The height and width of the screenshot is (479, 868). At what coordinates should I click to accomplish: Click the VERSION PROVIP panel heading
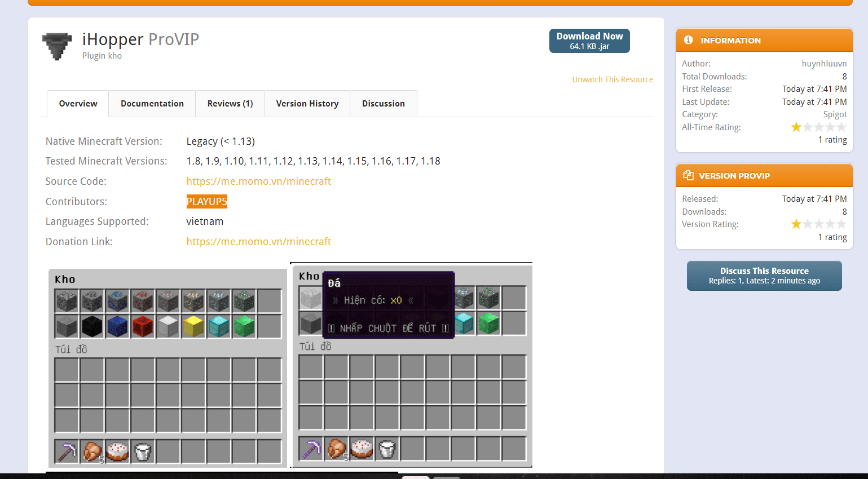734,176
